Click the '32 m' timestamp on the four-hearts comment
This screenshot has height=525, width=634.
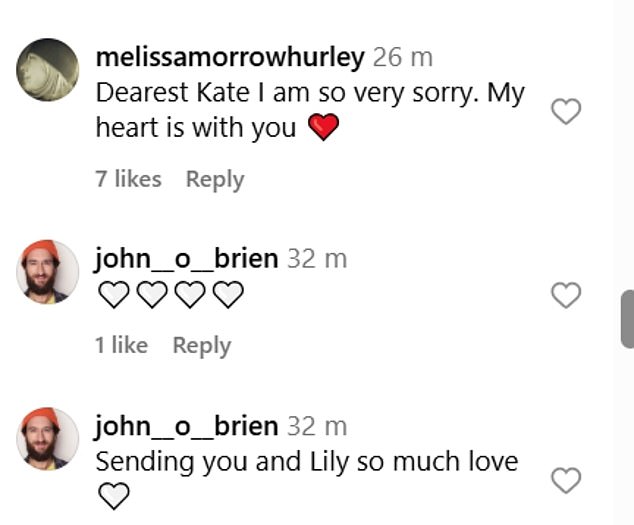click(317, 258)
